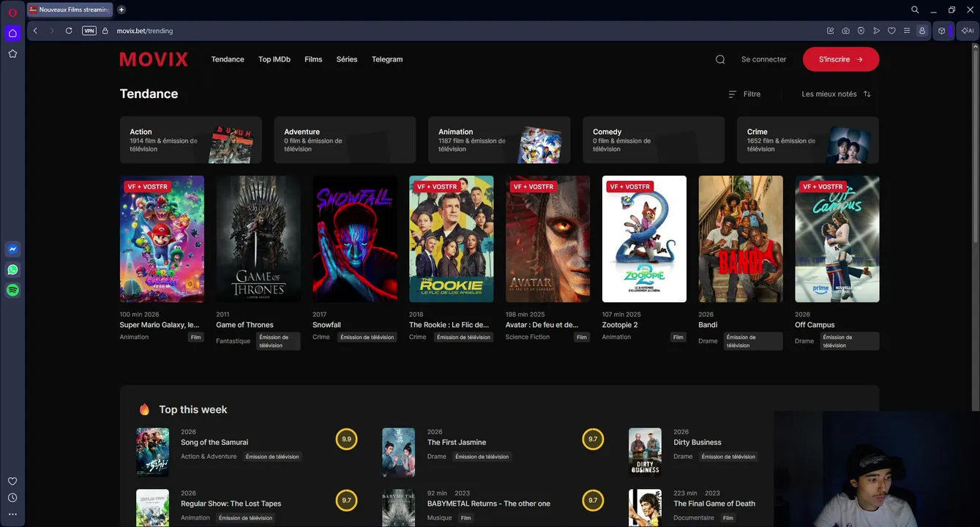980x527 pixels.
Task: Click the Zootopie 2 title text
Action: 620,325
